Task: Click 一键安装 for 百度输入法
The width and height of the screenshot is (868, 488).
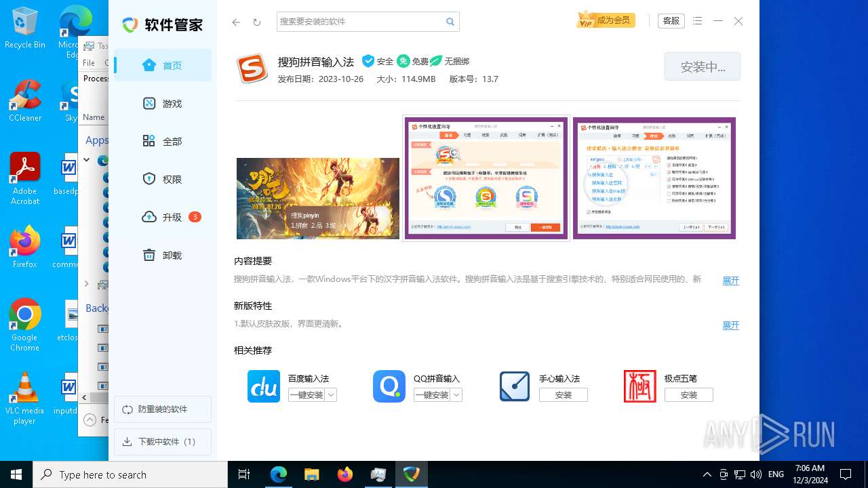Action: [x=307, y=395]
